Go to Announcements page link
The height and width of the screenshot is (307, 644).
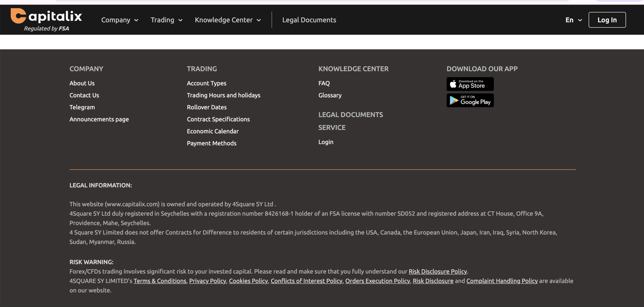coord(99,119)
